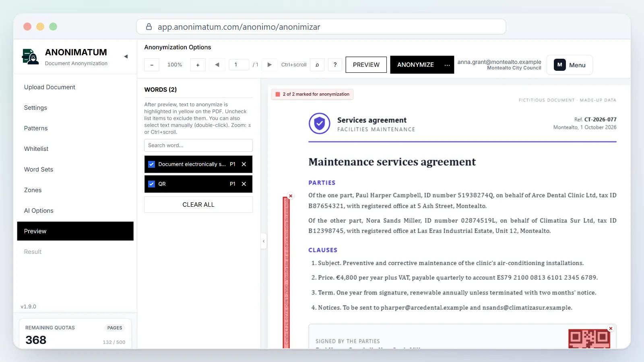Delete the red vertical side-text zone marker
The height and width of the screenshot is (362, 644).
click(291, 196)
